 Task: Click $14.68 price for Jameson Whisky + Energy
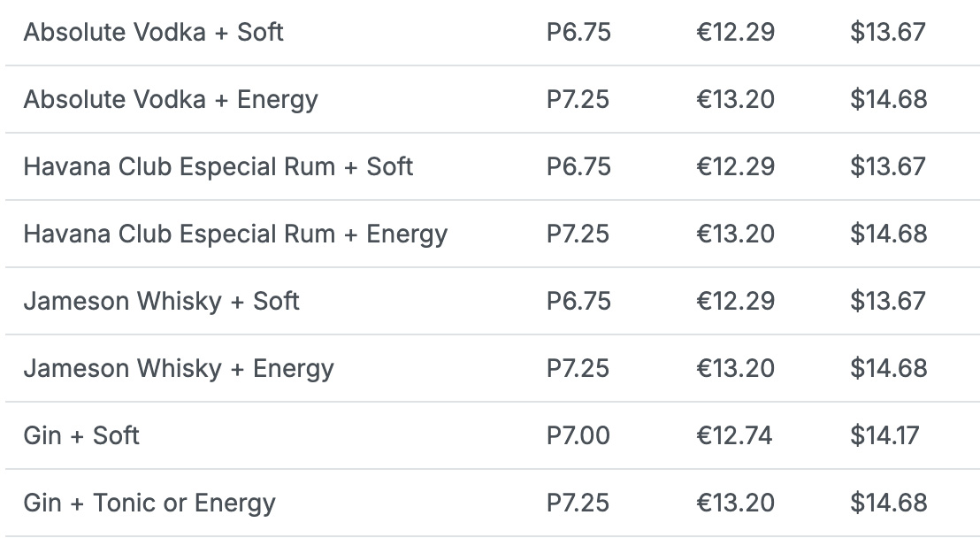pyautogui.click(x=888, y=368)
